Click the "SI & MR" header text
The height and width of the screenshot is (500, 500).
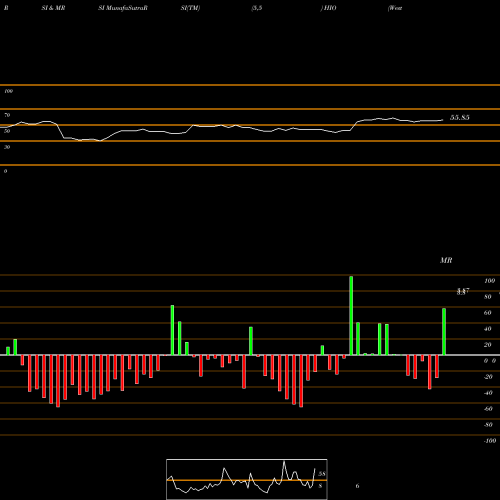pos(53,8)
